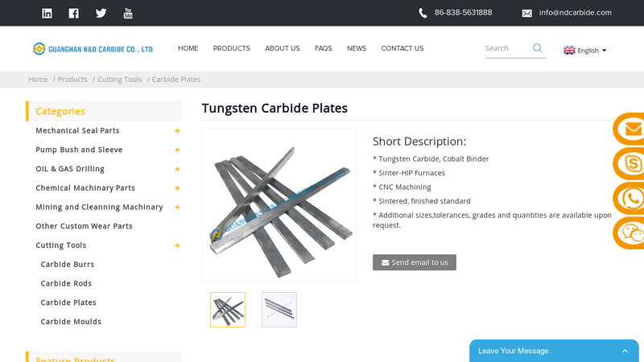
Task: Select the second product thumbnail
Action: (x=279, y=310)
